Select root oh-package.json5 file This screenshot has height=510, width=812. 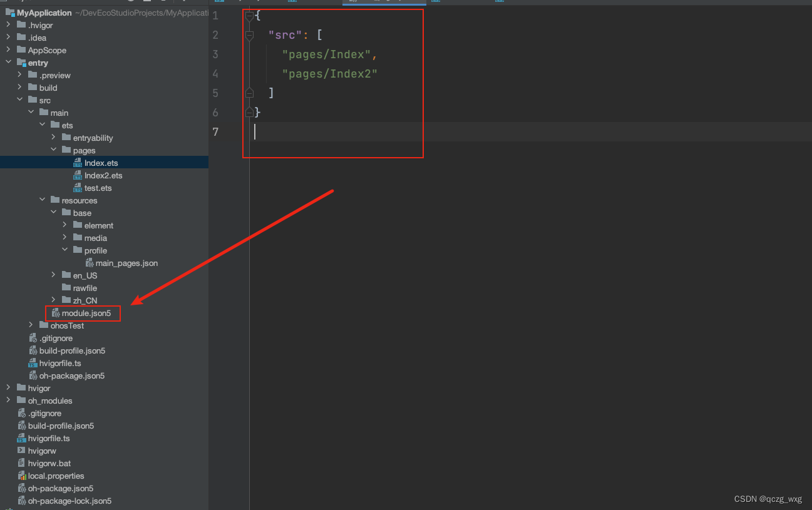(61, 488)
